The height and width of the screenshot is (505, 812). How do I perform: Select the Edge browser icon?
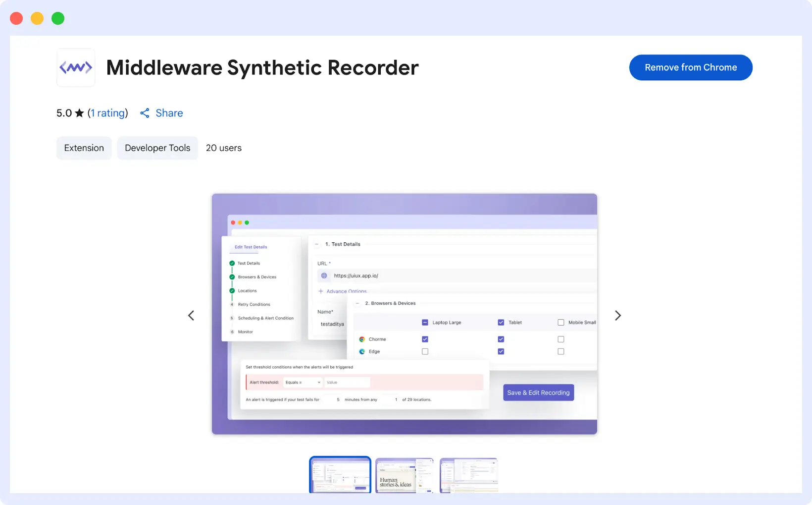(362, 351)
